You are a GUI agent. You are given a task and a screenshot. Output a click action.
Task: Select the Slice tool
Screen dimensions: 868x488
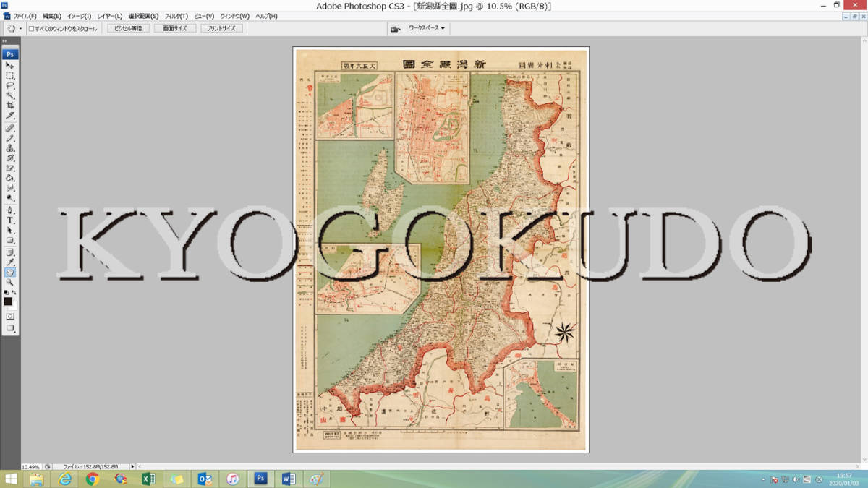click(10, 116)
